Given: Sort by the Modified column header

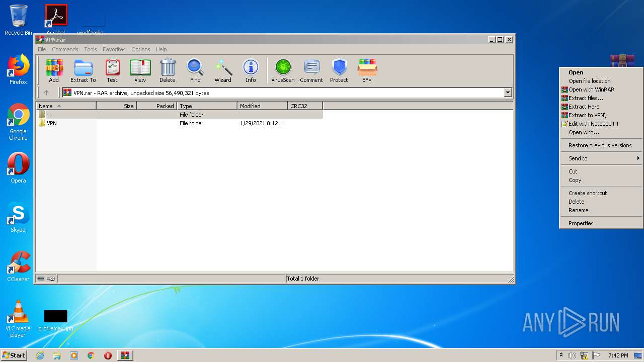Looking at the screenshot, I should pyautogui.click(x=262, y=106).
